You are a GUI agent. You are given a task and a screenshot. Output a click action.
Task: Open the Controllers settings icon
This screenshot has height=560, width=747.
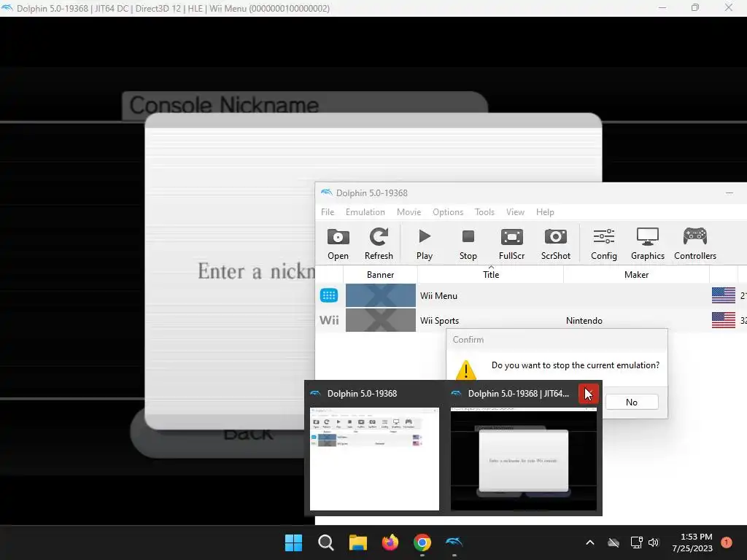coord(695,244)
